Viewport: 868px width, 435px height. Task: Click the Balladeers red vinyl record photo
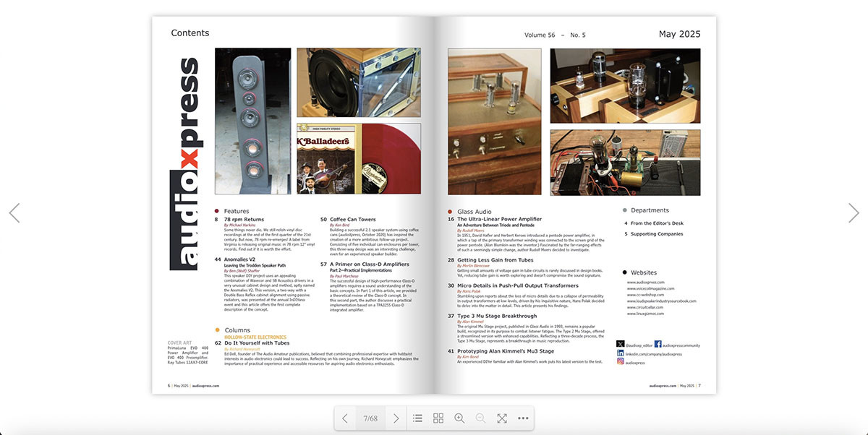pos(359,159)
